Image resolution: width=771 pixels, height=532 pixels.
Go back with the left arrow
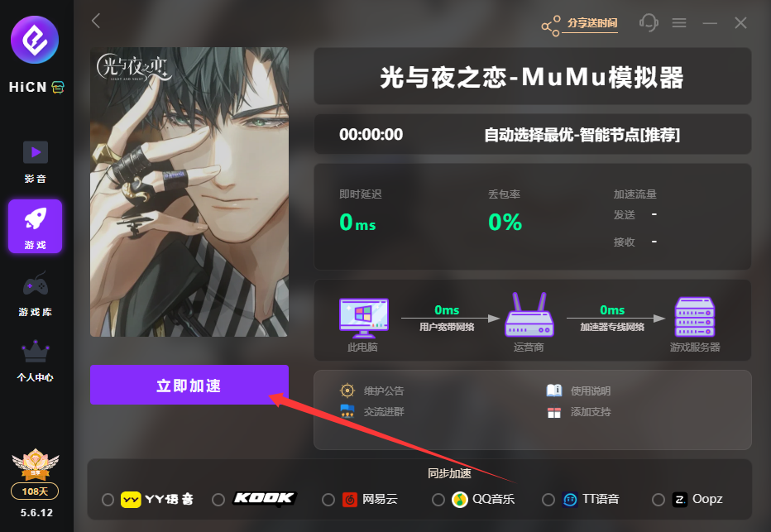[96, 21]
